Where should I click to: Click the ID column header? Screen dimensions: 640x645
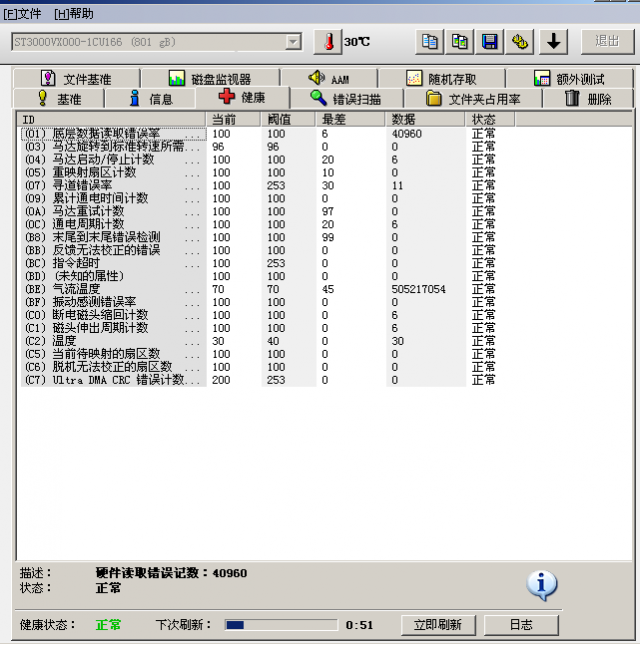(x=111, y=120)
